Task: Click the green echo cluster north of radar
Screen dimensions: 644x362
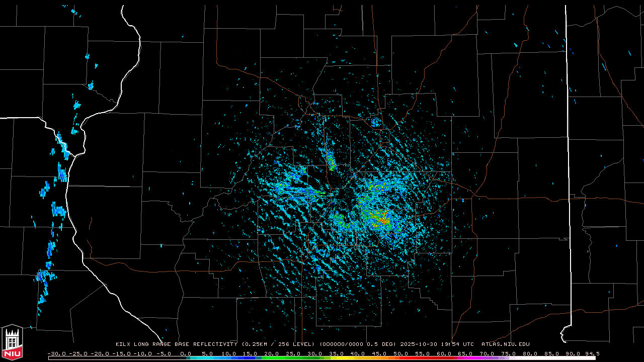Action: coord(331,161)
